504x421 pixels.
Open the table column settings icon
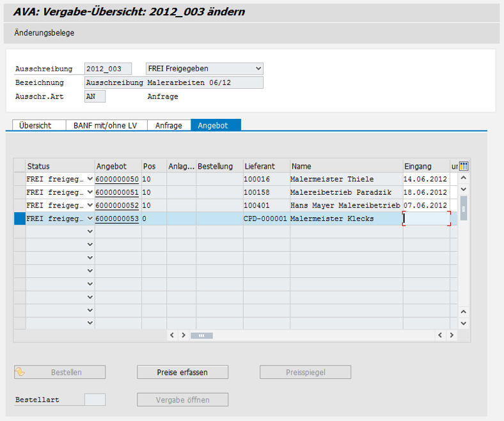point(464,166)
